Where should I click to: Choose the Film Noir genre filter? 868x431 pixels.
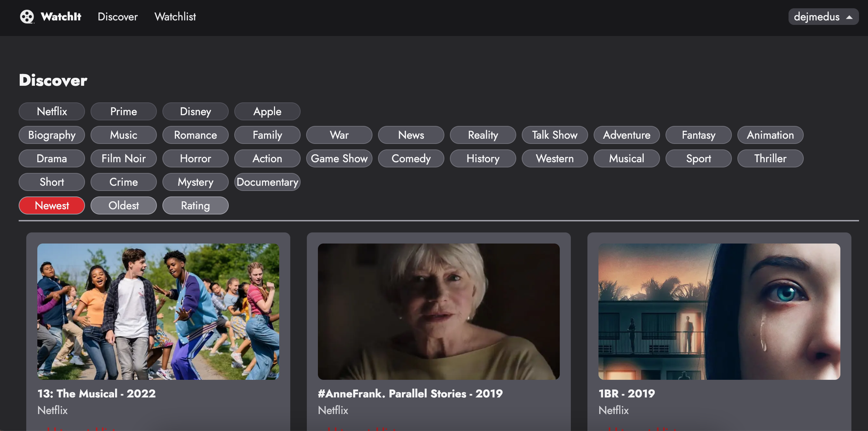tap(123, 158)
